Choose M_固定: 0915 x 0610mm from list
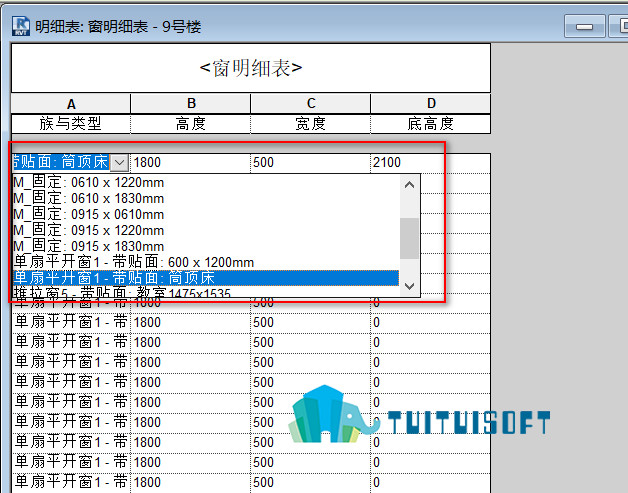The image size is (628, 493). pos(206,215)
